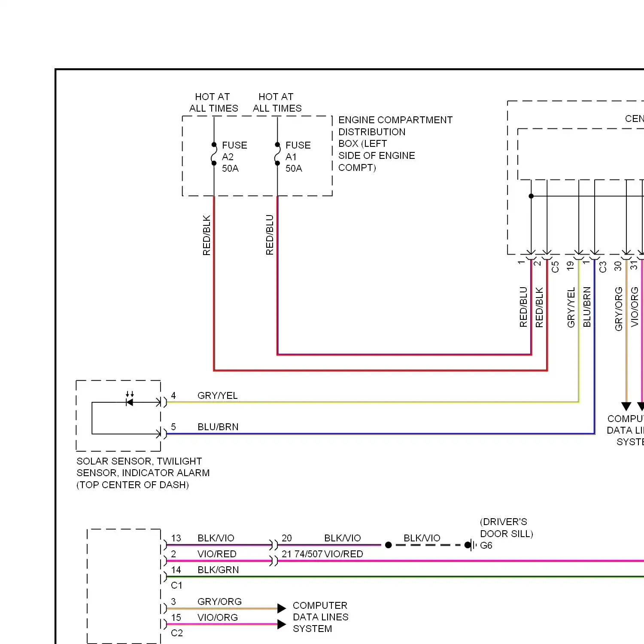The height and width of the screenshot is (644, 644).
Task: Select the SOLAR SENSOR, TWILIGHT SENSOR caption
Action: coord(143,473)
